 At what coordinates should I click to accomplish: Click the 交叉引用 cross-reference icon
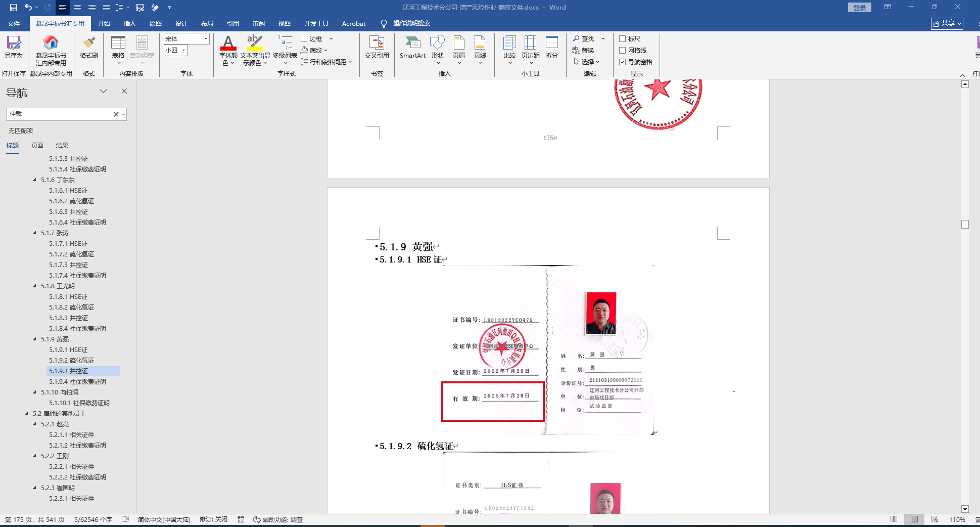[x=377, y=48]
